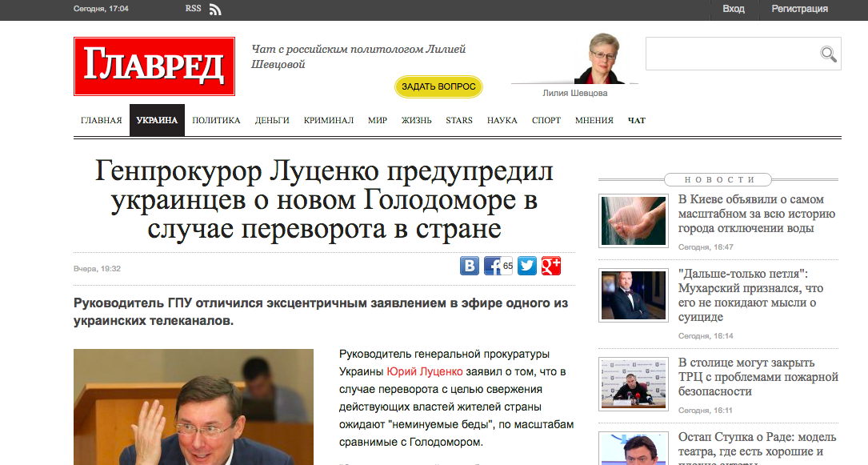Select the ПОЛИТИКА menu item
868x465 pixels.
tap(216, 120)
